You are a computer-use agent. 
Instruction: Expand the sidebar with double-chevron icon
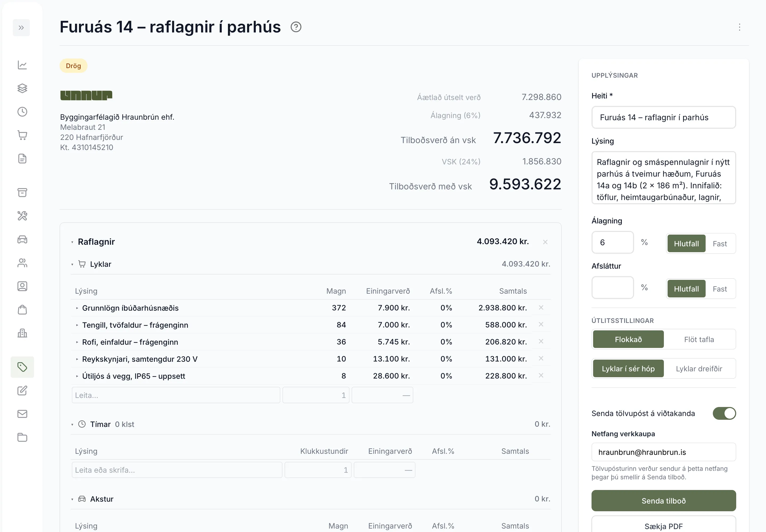21,28
